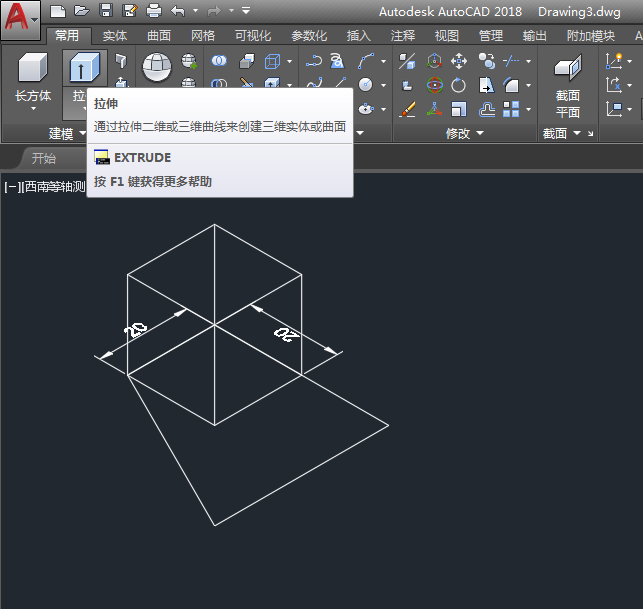Image resolution: width=643 pixels, height=609 pixels.
Task: Click the Undo arrow in the quick access toolbar
Action: pyautogui.click(x=178, y=11)
